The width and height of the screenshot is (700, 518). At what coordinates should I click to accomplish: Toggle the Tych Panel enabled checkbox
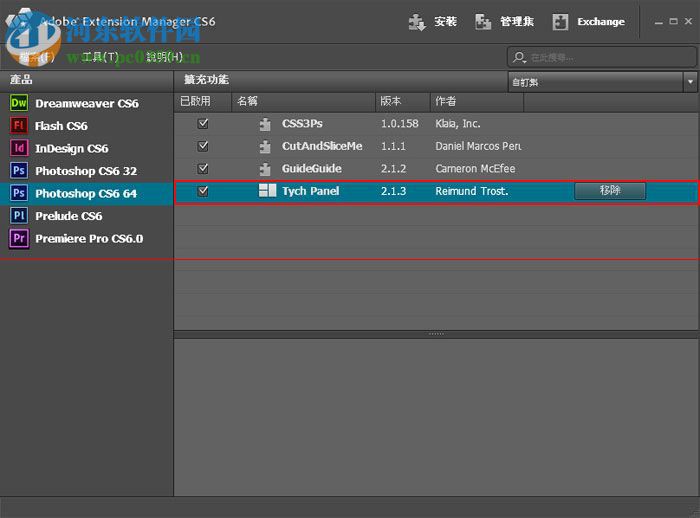(203, 191)
